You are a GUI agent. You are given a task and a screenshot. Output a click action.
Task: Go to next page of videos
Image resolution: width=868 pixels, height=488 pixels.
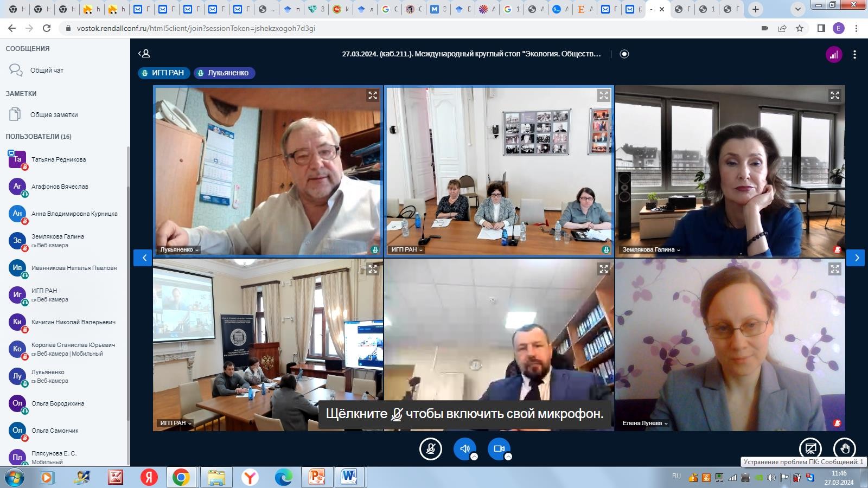(856, 258)
